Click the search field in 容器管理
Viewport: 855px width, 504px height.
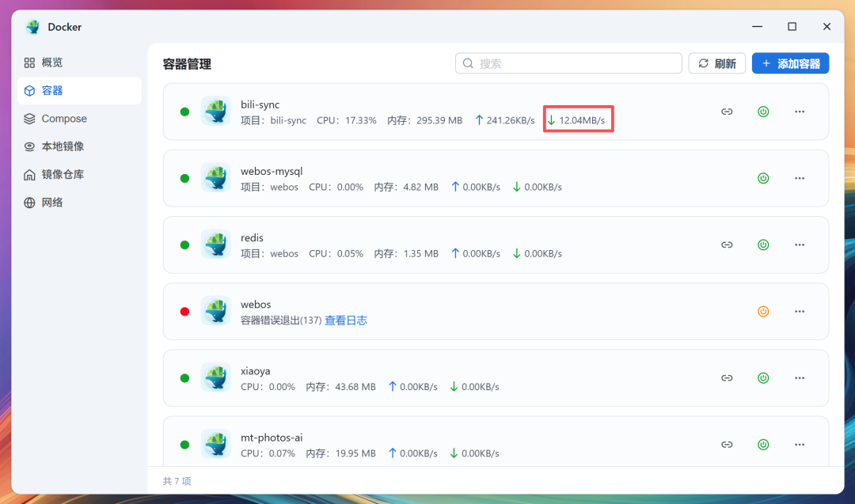[x=568, y=63]
